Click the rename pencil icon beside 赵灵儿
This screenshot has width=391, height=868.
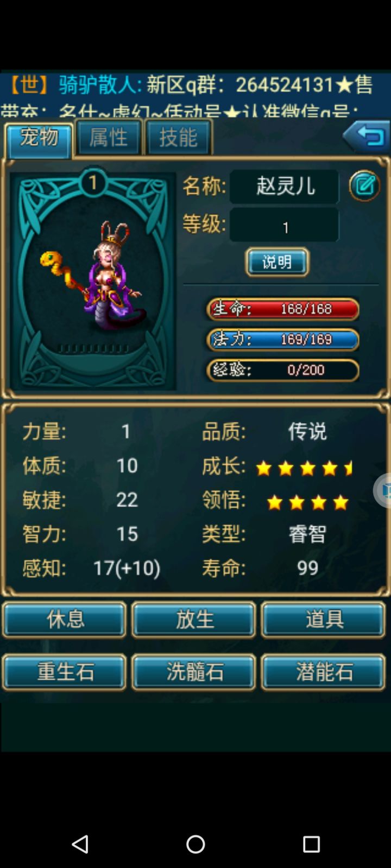(x=364, y=186)
